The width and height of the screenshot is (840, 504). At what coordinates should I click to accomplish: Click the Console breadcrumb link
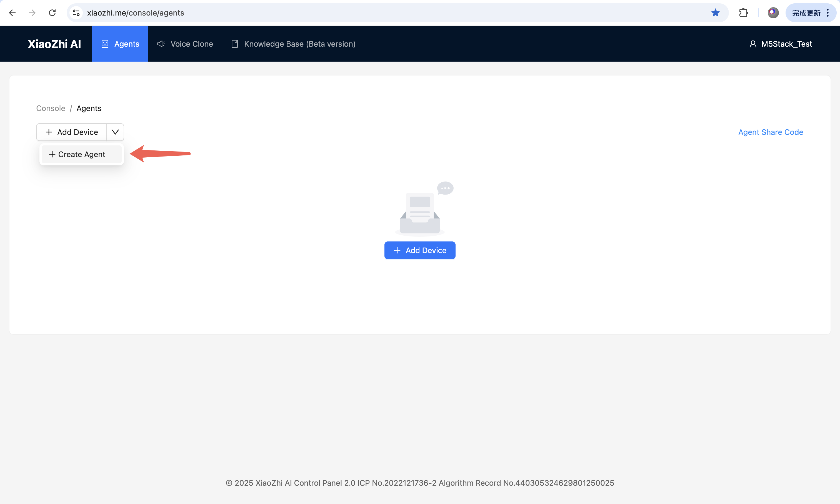click(51, 108)
